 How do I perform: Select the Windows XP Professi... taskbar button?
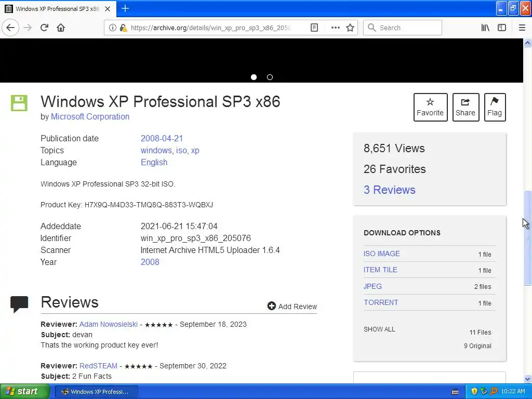[97, 392]
